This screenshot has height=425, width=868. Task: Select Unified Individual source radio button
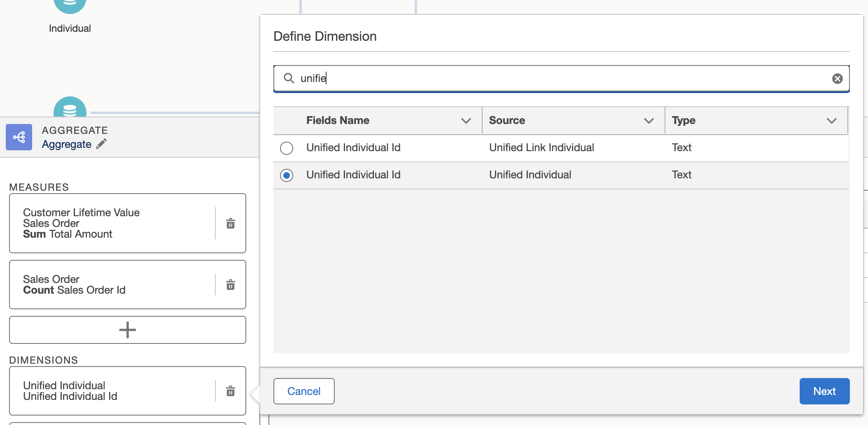(287, 175)
